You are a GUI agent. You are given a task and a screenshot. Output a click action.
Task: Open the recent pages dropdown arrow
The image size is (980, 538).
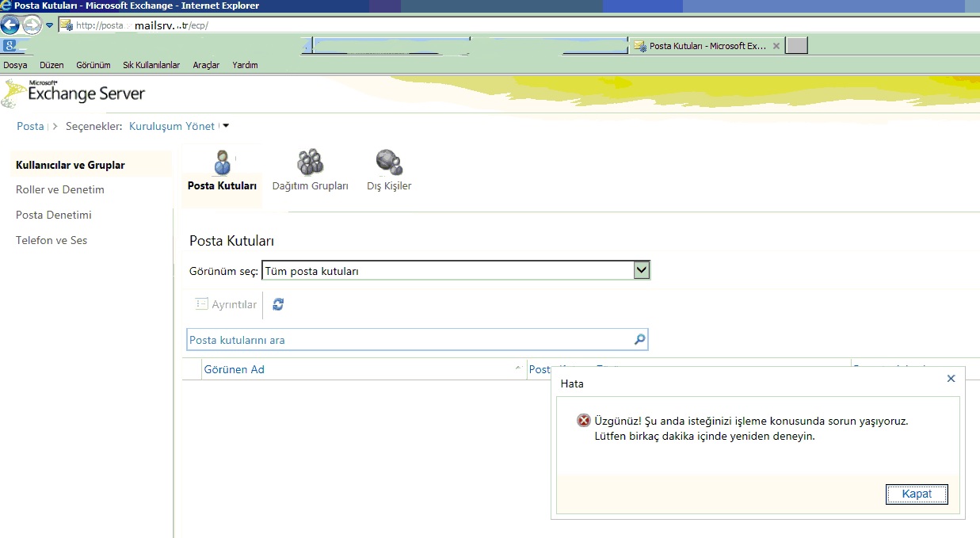49,25
